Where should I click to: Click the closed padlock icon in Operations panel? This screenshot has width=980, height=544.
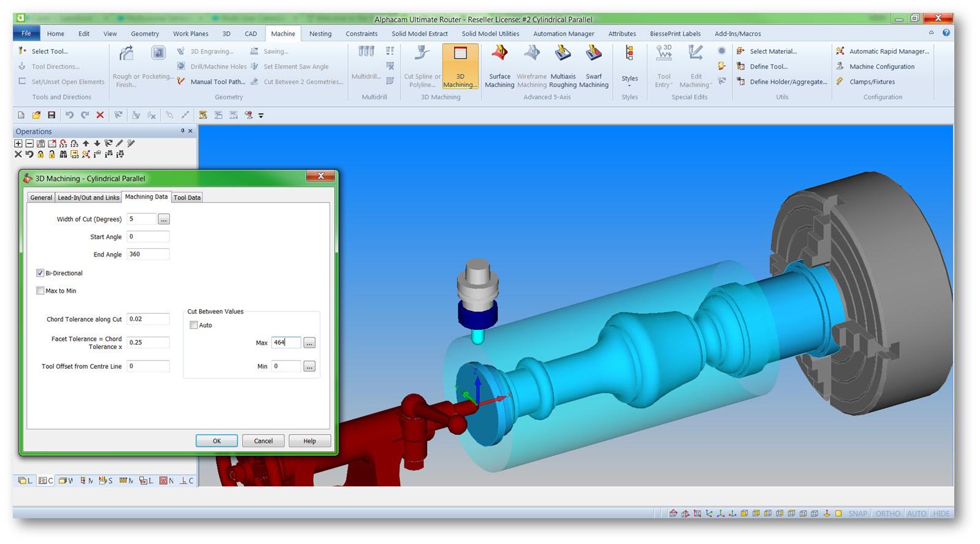[40, 155]
